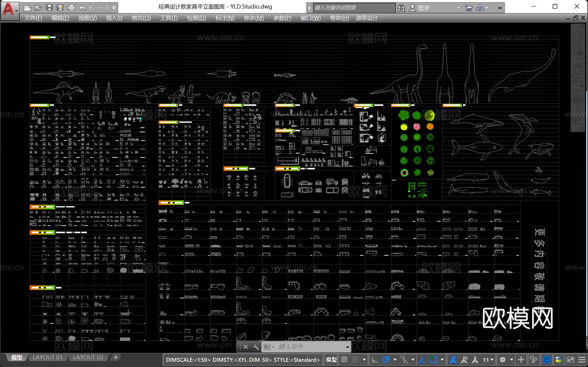
Task: Switch to the LAYOUT 01 tab
Action: [47, 357]
